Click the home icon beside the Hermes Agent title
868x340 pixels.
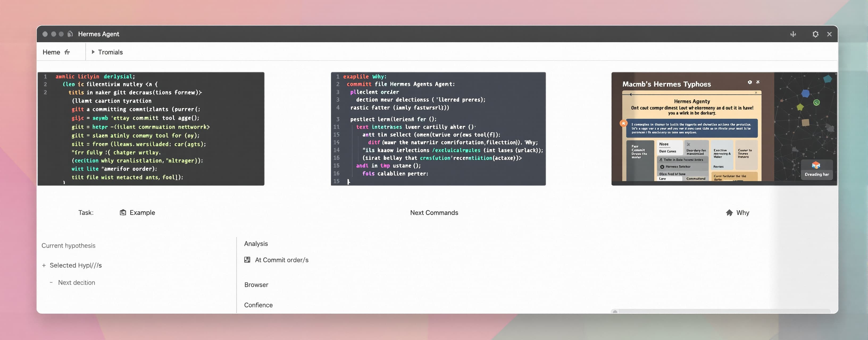coord(70,34)
